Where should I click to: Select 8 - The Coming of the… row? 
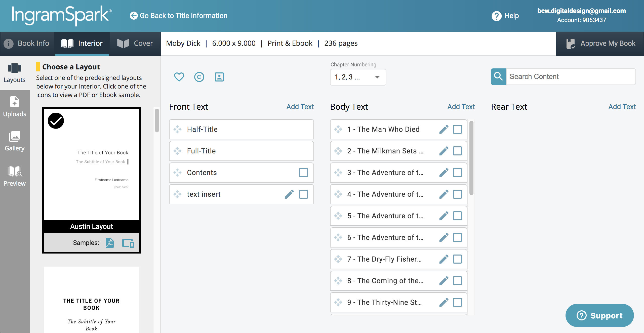(x=399, y=281)
